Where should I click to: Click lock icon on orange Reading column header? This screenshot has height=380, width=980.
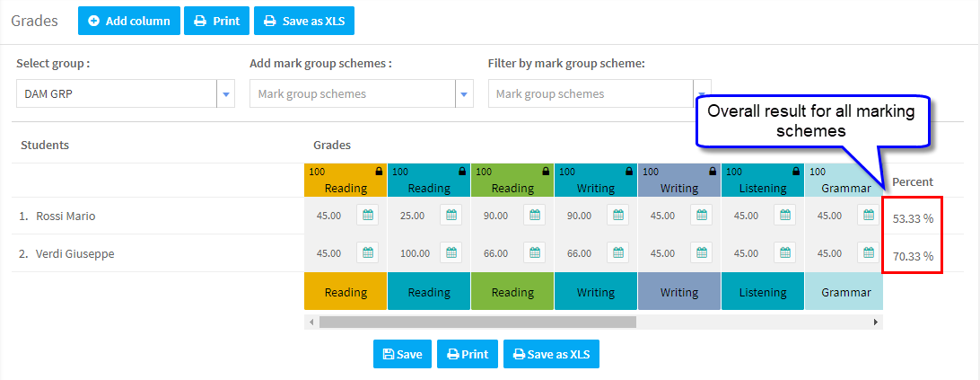tap(378, 171)
